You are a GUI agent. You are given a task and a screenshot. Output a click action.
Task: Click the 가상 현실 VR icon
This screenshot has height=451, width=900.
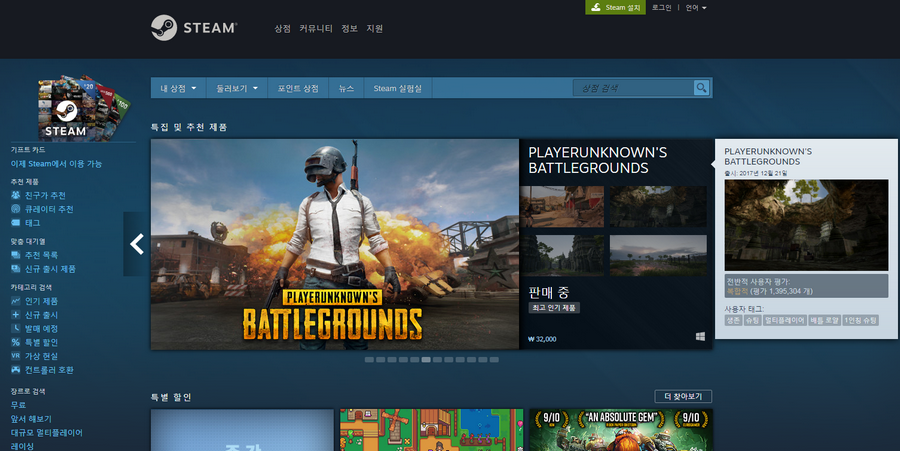click(x=15, y=356)
